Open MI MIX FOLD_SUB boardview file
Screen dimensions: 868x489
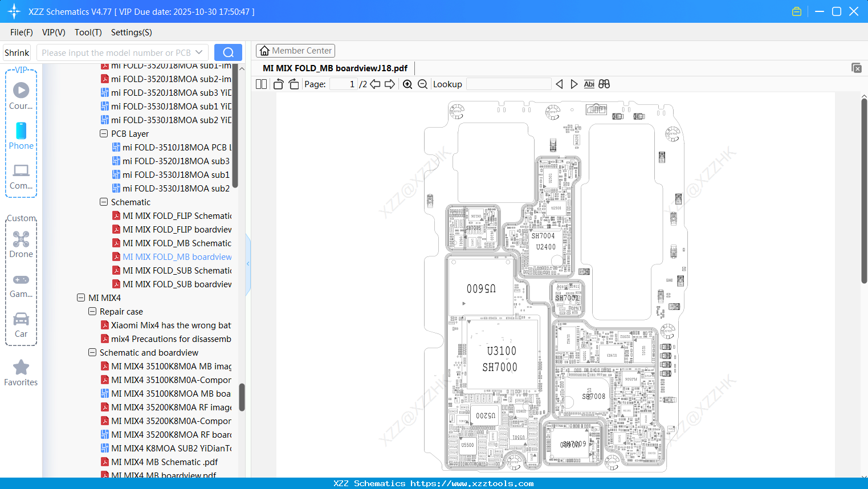pyautogui.click(x=172, y=284)
